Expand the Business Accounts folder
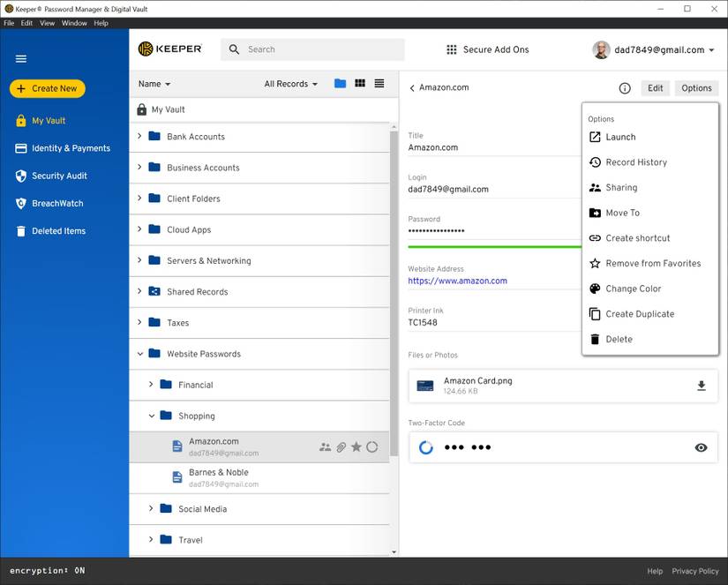Image resolution: width=728 pixels, height=585 pixels. (x=139, y=167)
